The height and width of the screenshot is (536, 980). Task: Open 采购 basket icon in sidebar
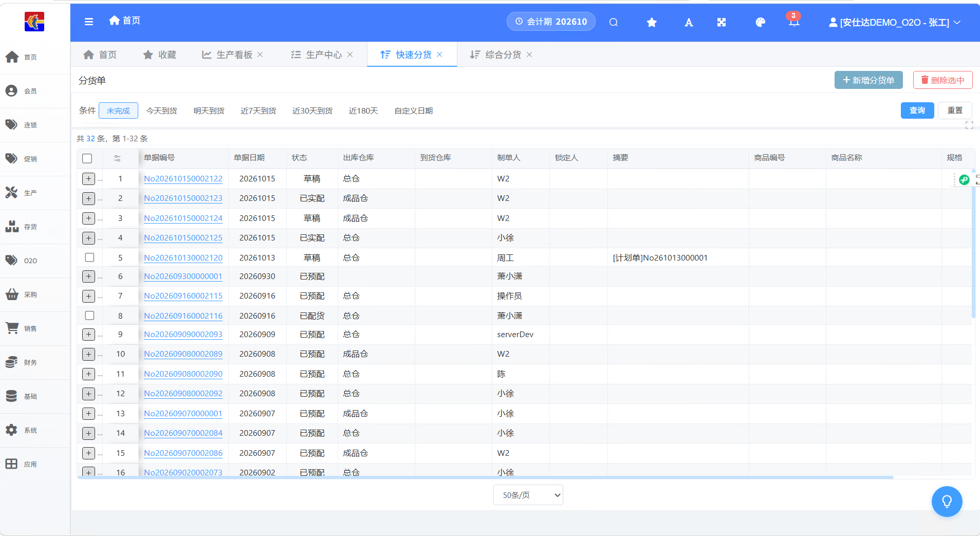pos(12,294)
